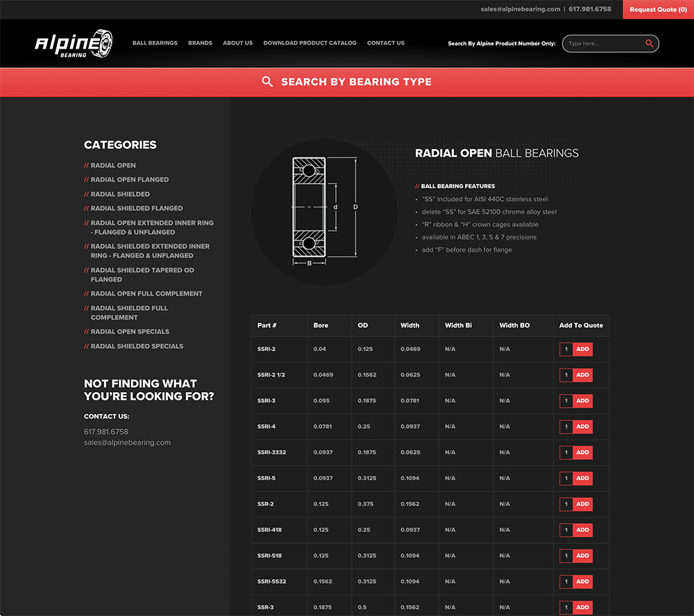Open Download Product Catalog link
694x616 pixels.
click(x=310, y=43)
